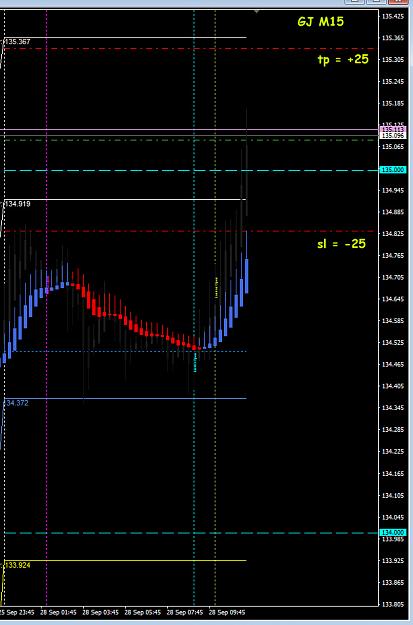
Task: Click the 134.945 price scale value
Action: pos(393,191)
